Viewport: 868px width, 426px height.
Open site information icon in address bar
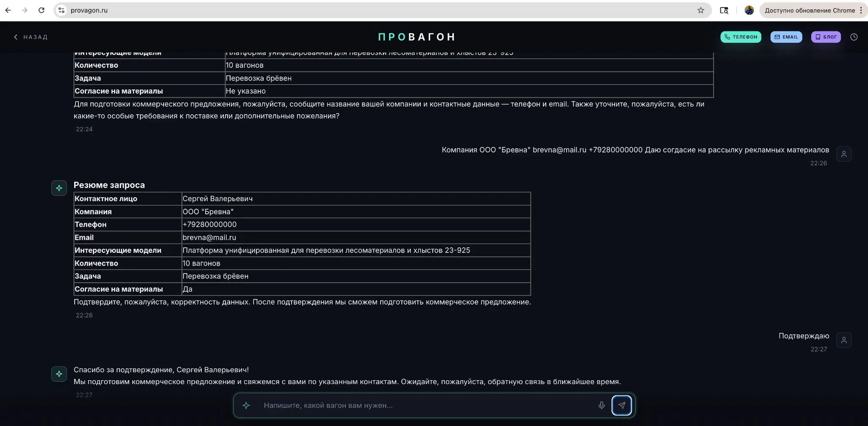coord(61,10)
